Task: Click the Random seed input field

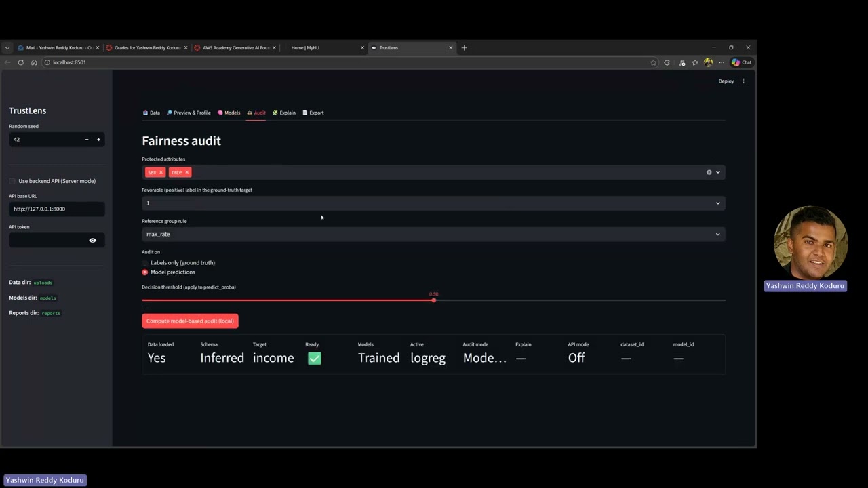Action: pyautogui.click(x=44, y=140)
